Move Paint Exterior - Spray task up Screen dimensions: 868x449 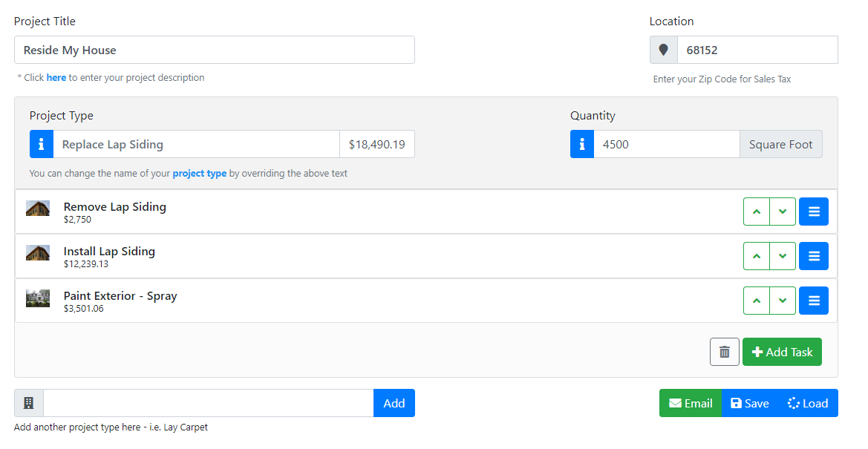[757, 301]
